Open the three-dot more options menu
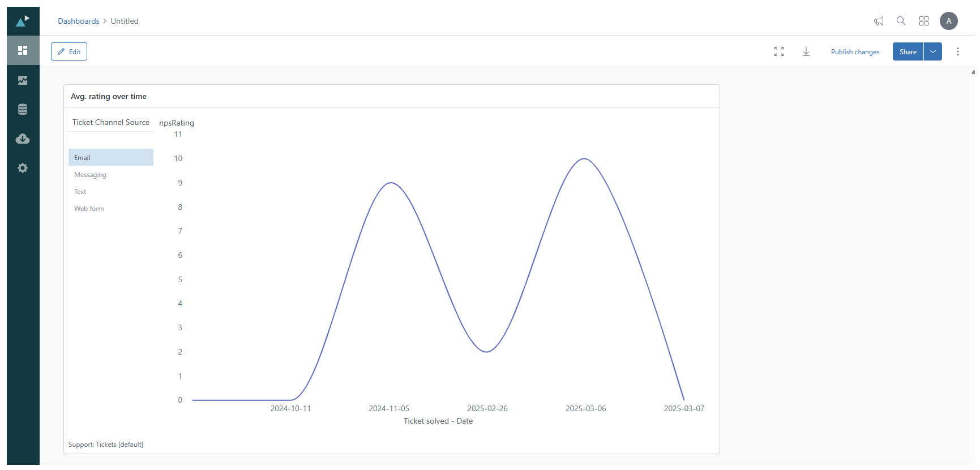 pyautogui.click(x=958, y=51)
